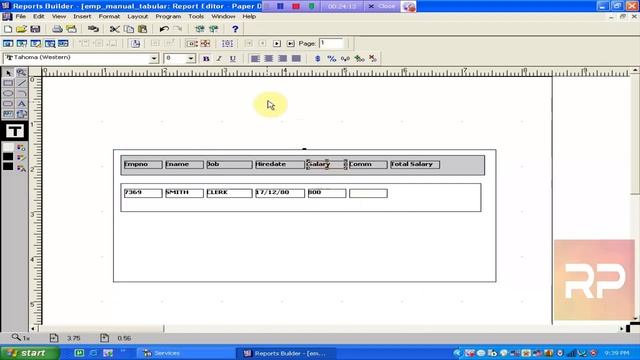Click the Reports Builder taskbar button
Viewport: 640px width, 360px height.
tap(286, 353)
